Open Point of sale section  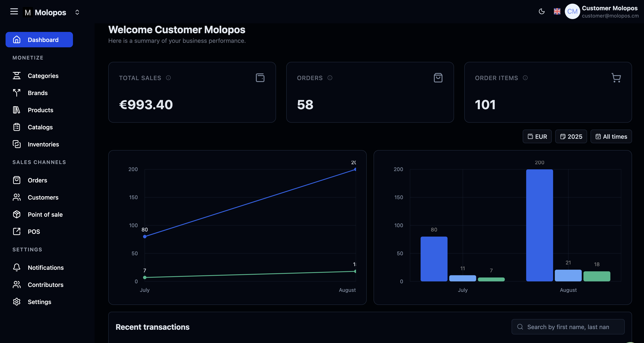coord(45,214)
